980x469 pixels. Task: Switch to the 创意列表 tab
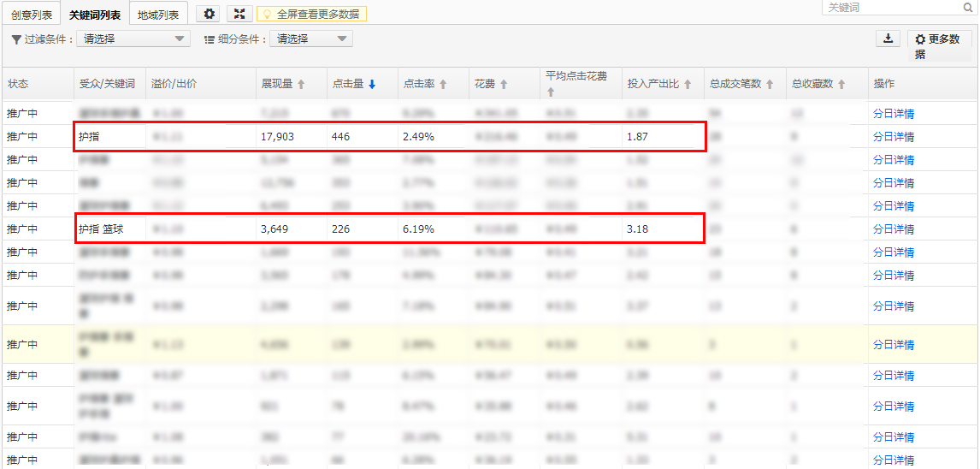pos(32,15)
